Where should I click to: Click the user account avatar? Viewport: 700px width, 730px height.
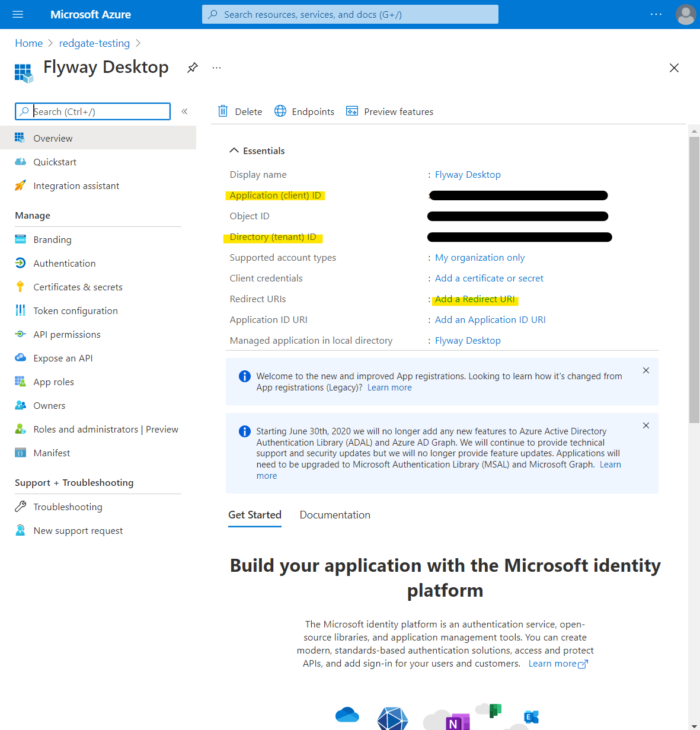(685, 14)
